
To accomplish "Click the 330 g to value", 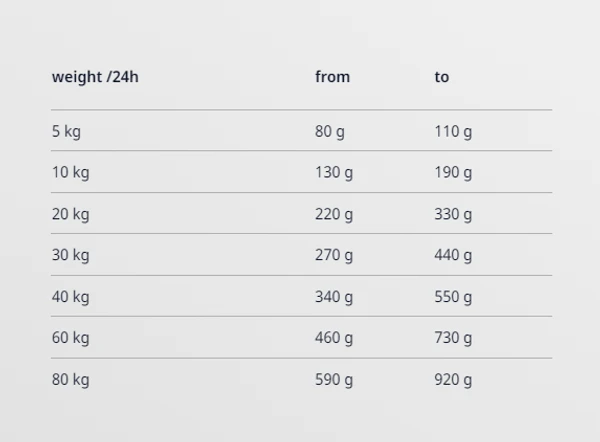I will click(x=453, y=214).
